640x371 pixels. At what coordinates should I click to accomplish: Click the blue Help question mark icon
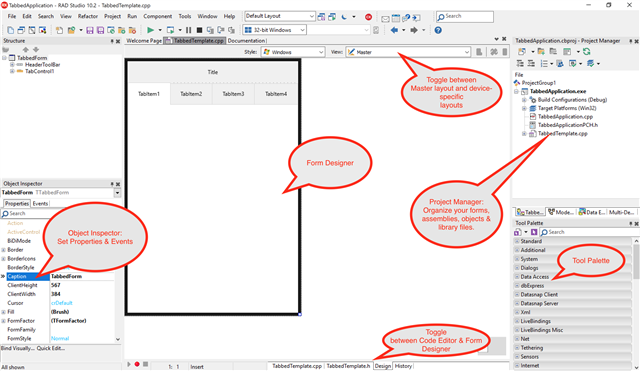coord(438,30)
